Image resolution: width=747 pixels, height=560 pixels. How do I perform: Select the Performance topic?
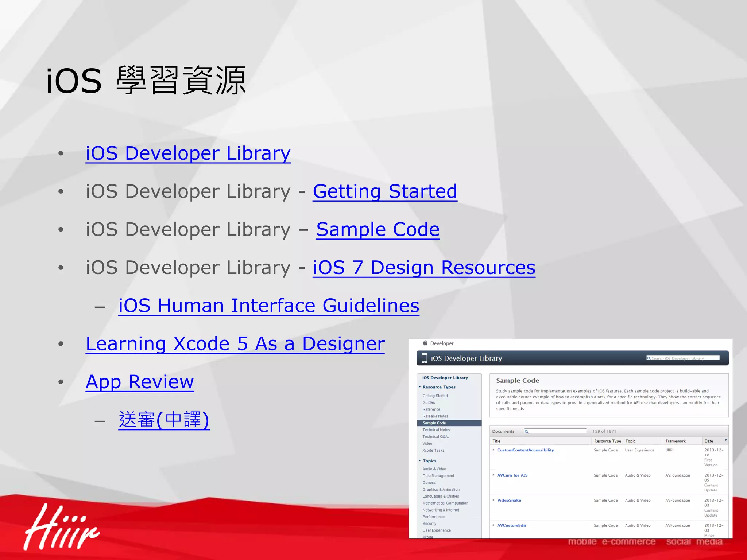click(433, 517)
